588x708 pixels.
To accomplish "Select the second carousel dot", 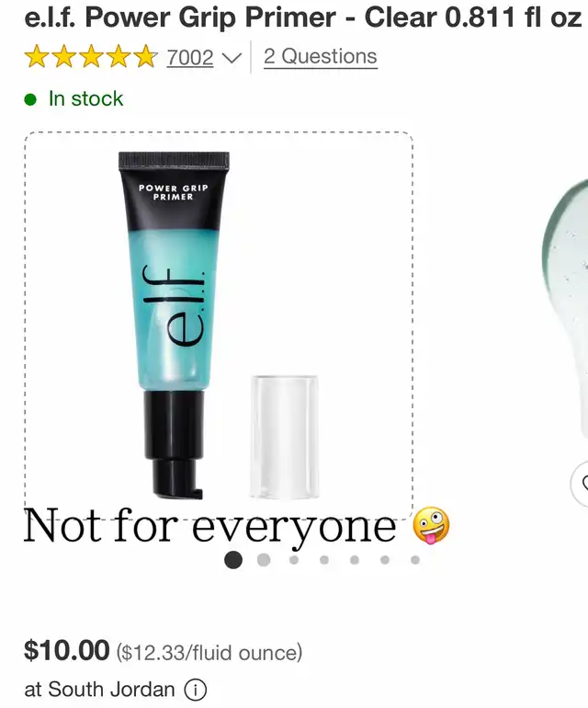I will (x=264, y=560).
